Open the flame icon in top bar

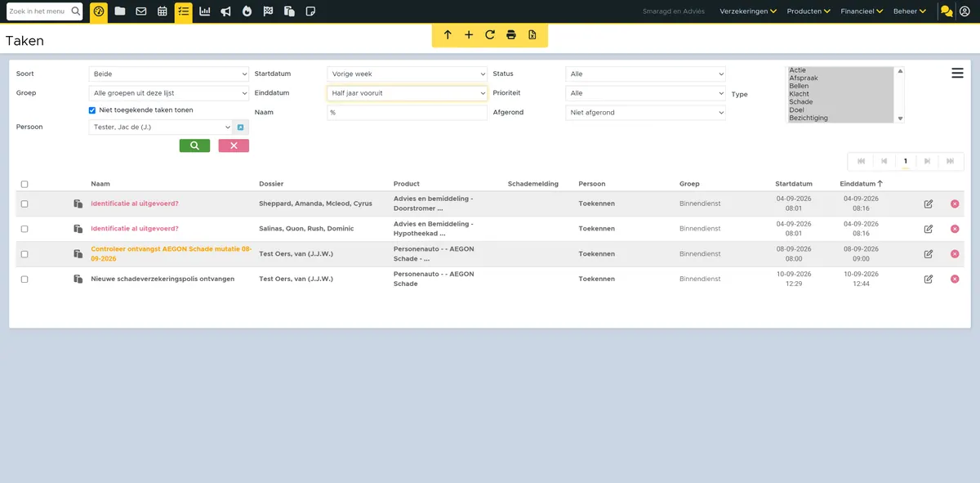(x=247, y=11)
